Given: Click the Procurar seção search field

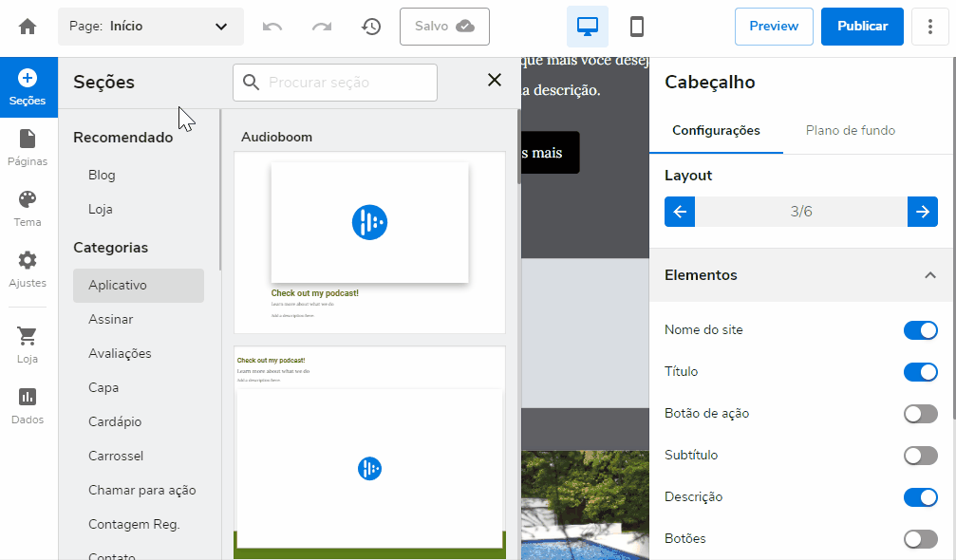Looking at the screenshot, I should (x=335, y=83).
